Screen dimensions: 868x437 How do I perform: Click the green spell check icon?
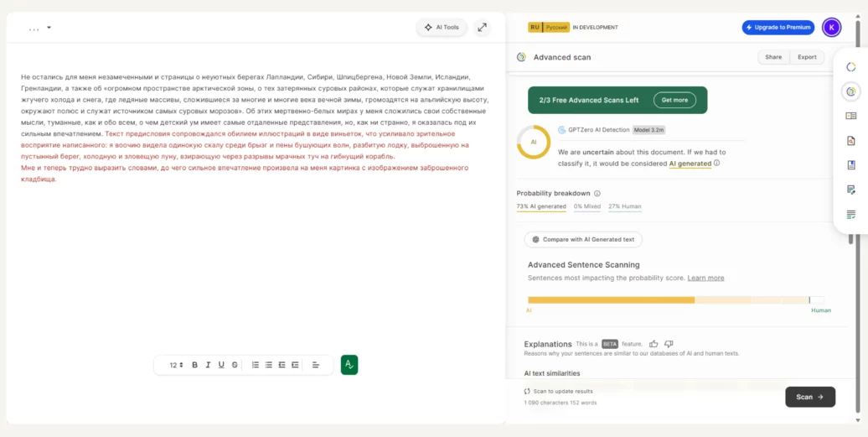[x=349, y=365]
